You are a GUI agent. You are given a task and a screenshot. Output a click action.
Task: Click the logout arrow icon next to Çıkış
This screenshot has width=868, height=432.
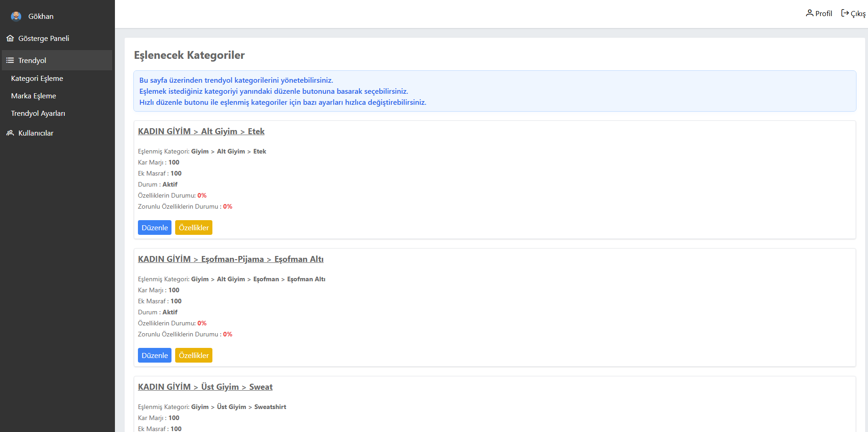click(x=845, y=13)
